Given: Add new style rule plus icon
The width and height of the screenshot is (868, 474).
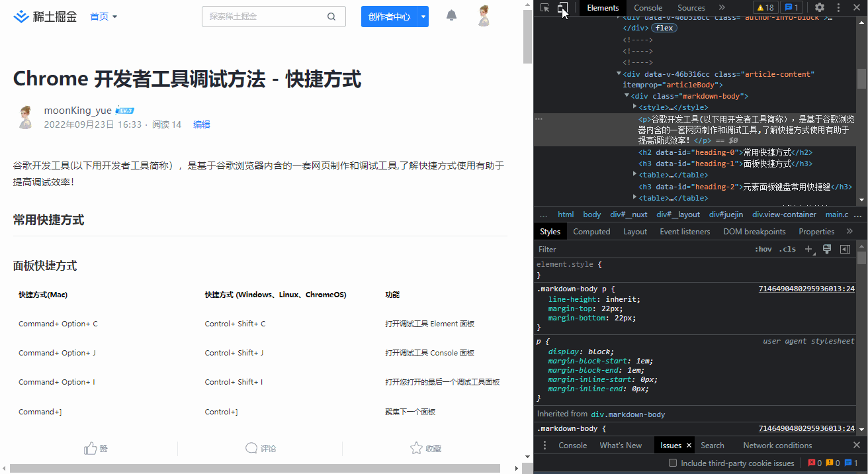Looking at the screenshot, I should [808, 250].
